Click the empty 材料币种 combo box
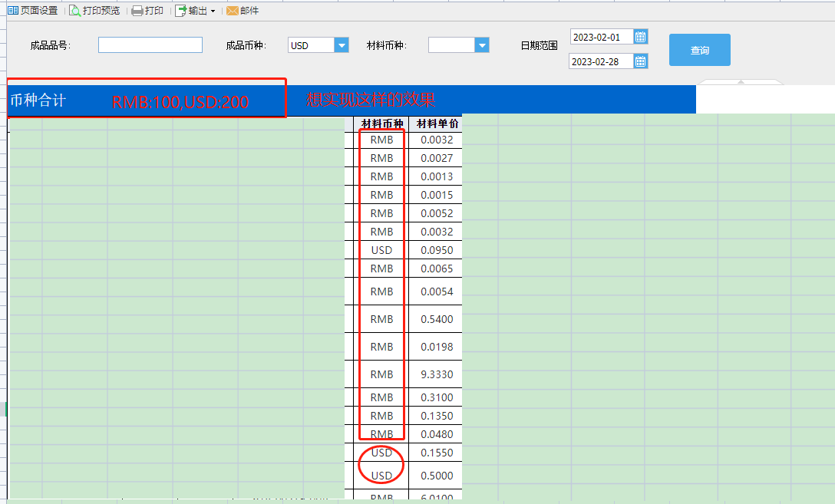 (x=451, y=45)
